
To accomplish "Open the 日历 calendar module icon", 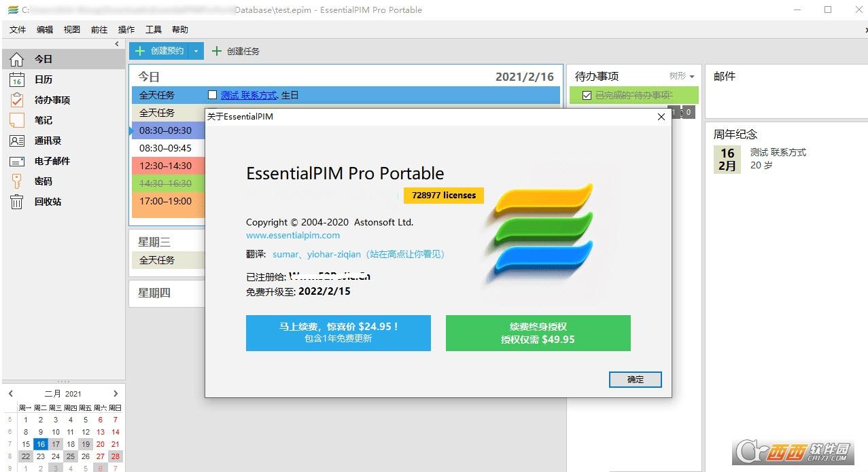I will coord(16,79).
